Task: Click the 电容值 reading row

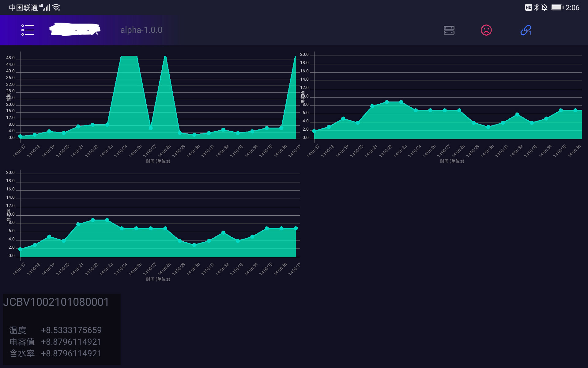Action: coord(55,342)
